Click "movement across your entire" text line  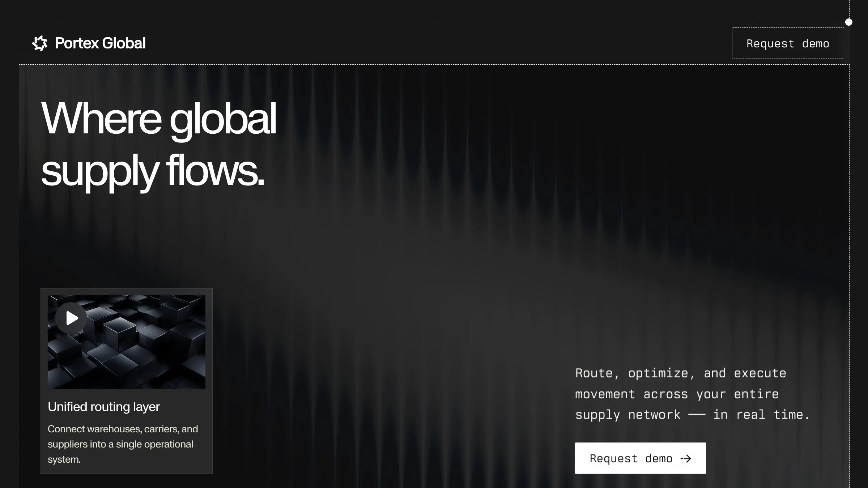pyautogui.click(x=677, y=394)
